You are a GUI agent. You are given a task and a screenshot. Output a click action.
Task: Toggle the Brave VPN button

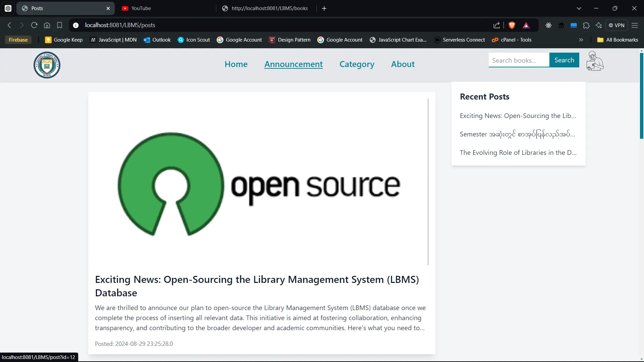(616, 25)
